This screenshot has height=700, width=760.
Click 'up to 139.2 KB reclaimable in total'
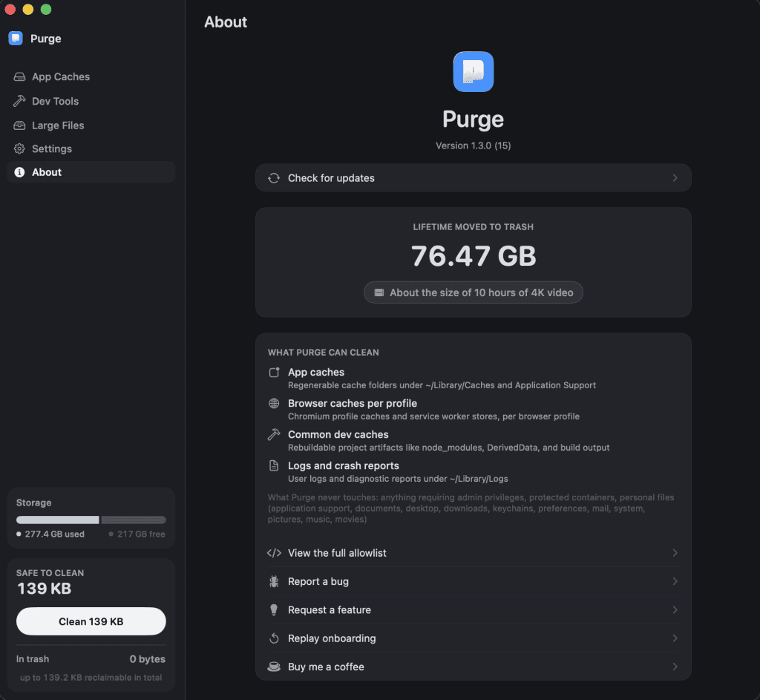coord(91,677)
